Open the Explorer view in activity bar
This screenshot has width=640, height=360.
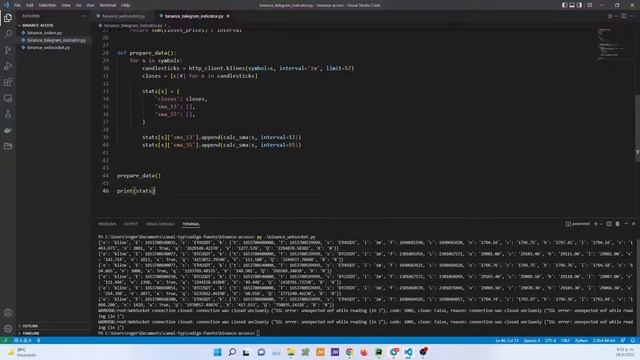tap(8, 18)
